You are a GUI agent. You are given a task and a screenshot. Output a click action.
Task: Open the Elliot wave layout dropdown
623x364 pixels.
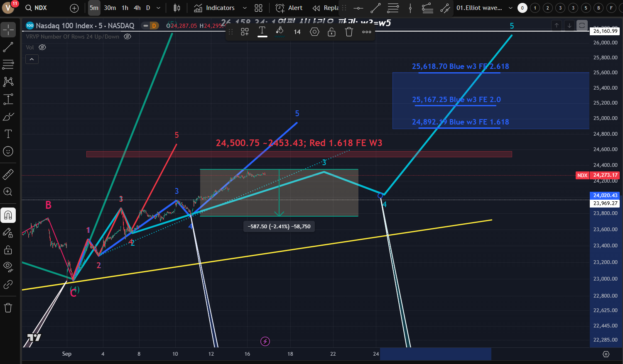click(x=510, y=8)
